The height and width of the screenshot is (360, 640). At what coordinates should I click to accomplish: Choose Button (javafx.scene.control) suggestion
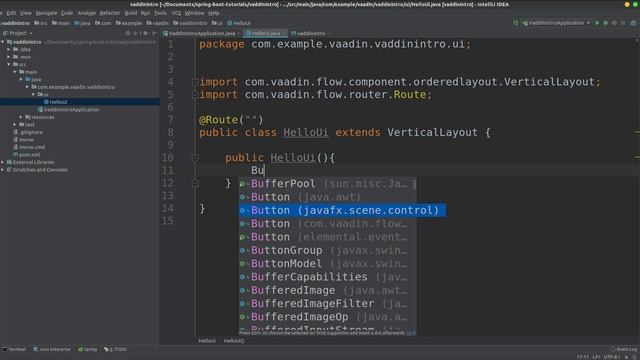(342, 210)
